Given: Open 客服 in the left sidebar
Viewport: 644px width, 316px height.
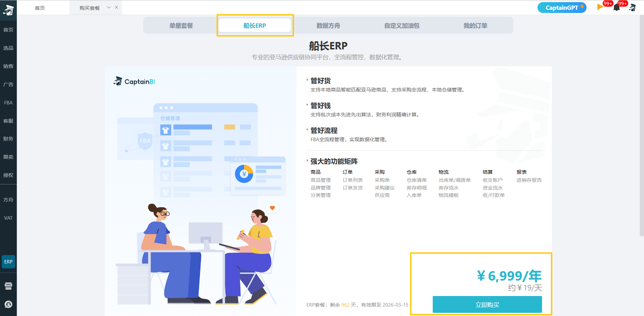Looking at the screenshot, I should 8,121.
